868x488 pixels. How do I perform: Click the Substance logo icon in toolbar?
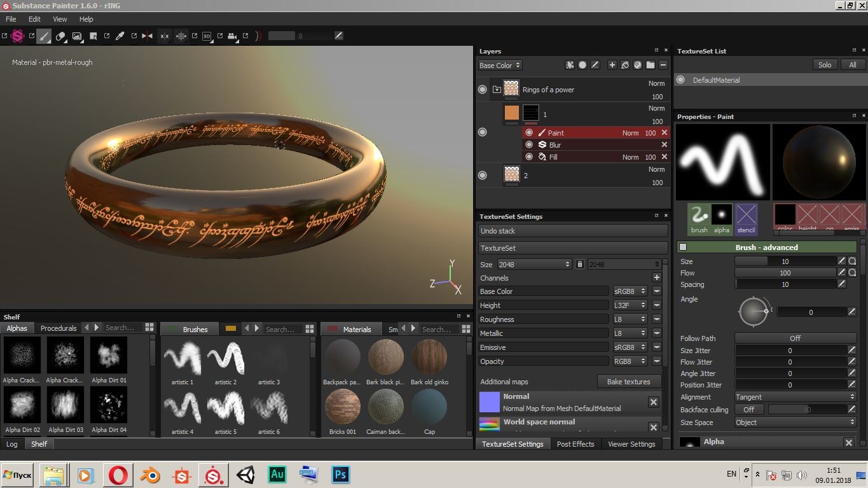tap(17, 36)
